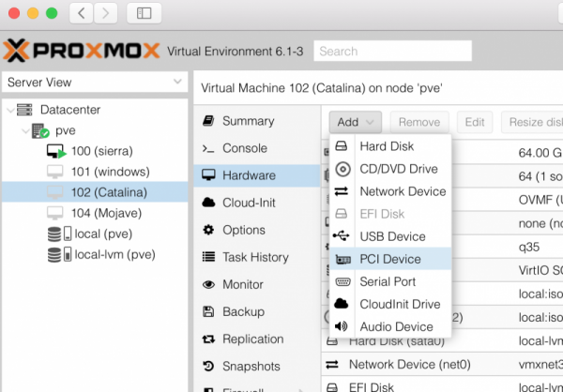
Task: Click the Snapshots history icon
Action: [x=208, y=366]
